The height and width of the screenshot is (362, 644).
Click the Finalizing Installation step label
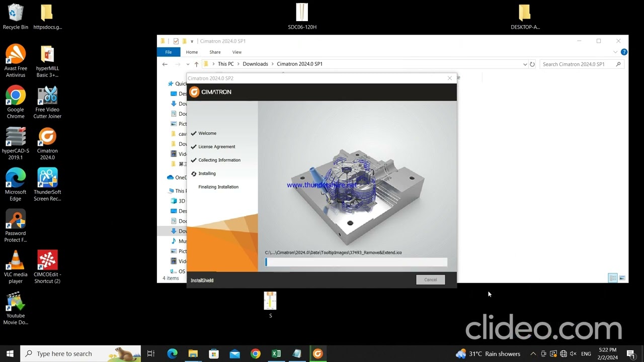(218, 187)
